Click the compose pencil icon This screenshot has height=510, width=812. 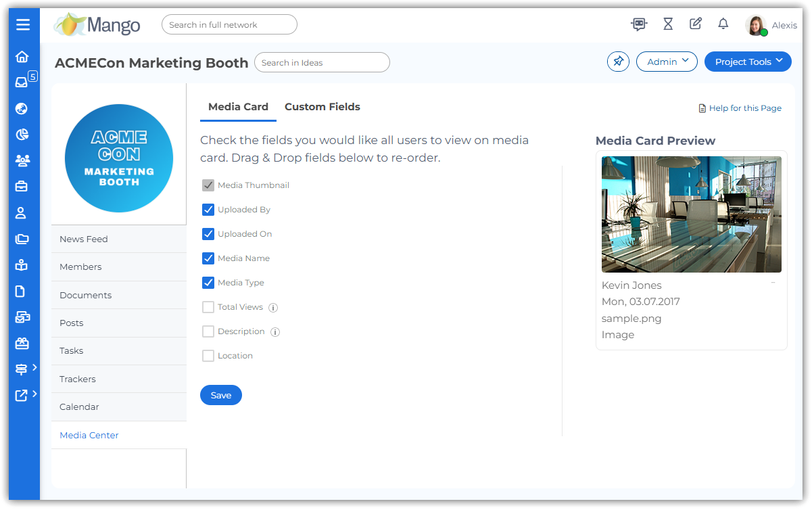[x=696, y=24]
